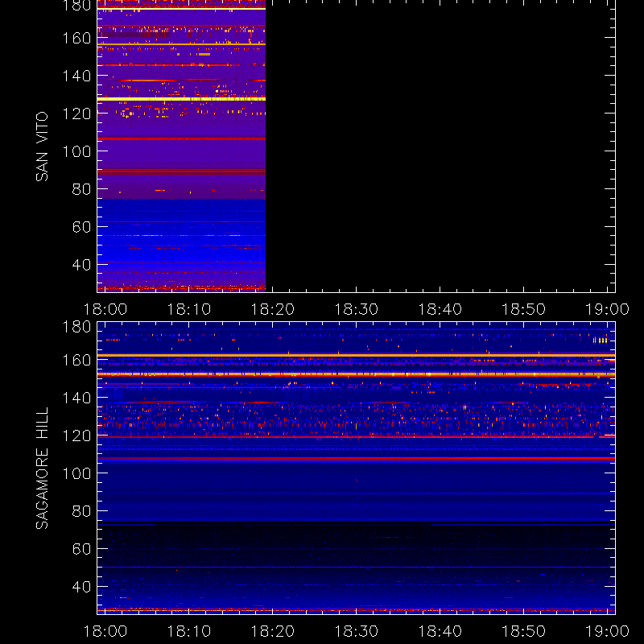Click 18:40 label under Sagamore Hill plot
Viewport: 644px width, 644px height.
click(x=440, y=631)
